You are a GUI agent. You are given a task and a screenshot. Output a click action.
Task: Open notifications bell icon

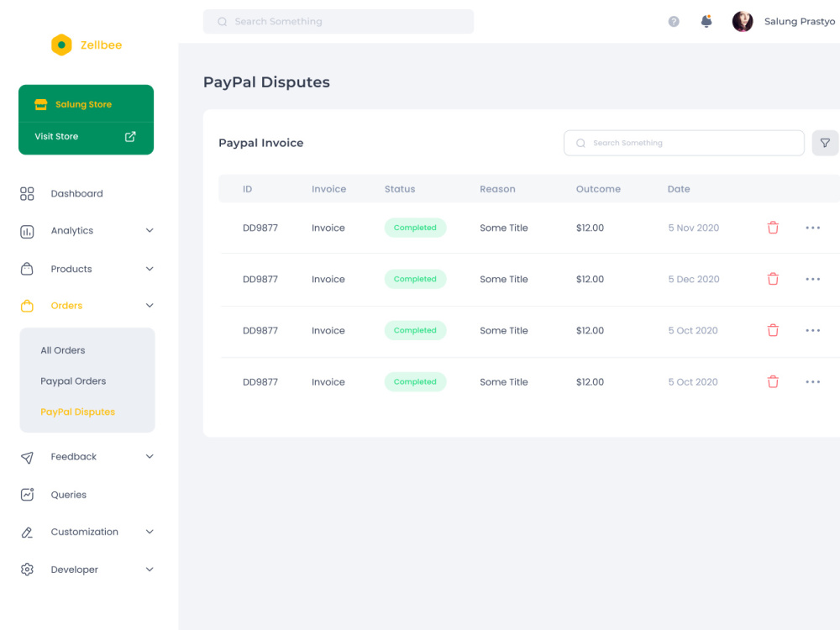click(x=706, y=21)
